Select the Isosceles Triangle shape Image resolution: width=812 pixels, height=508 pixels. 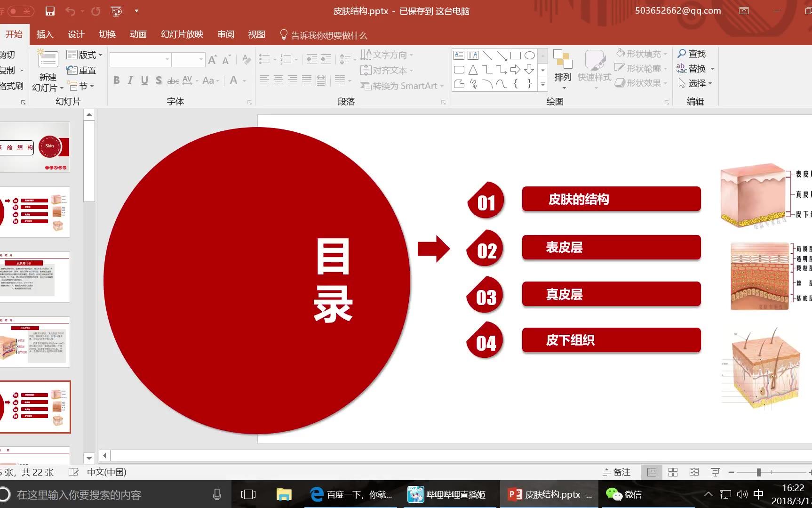[x=473, y=70]
